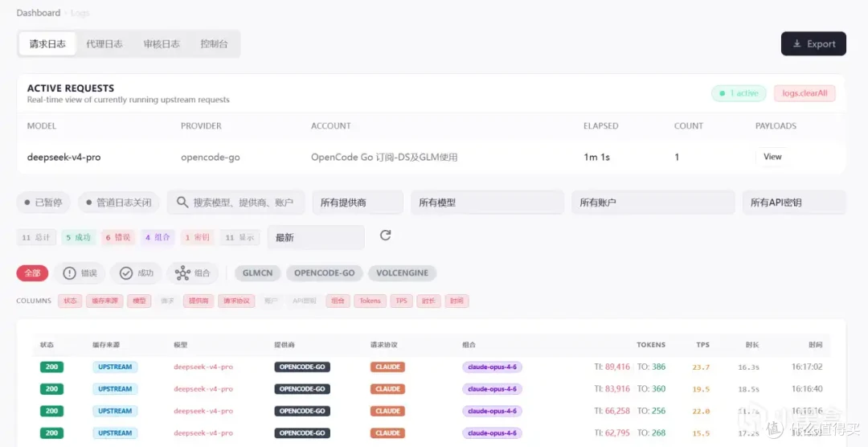Image resolution: width=868 pixels, height=447 pixels.
Task: View payloads for deepseek-v4-pro active request
Action: (772, 157)
